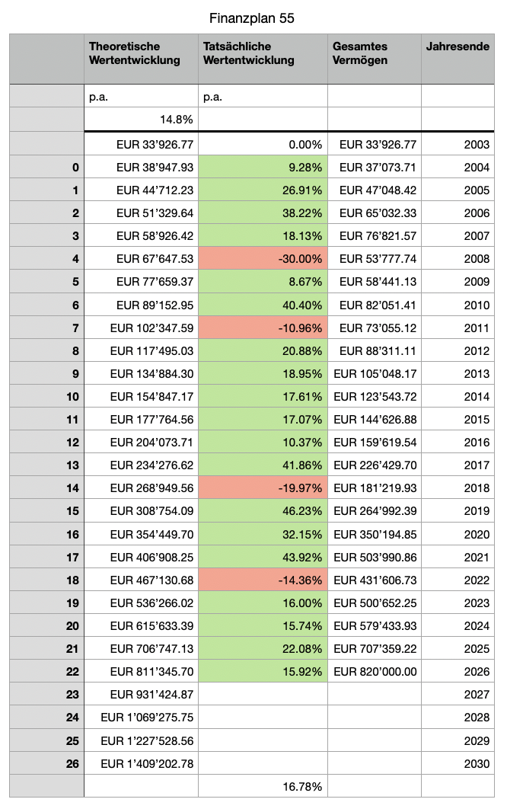Image resolution: width=507 pixels, height=812 pixels.
Task: Click the 14.8% theoretical rate cell
Action: [x=141, y=120]
